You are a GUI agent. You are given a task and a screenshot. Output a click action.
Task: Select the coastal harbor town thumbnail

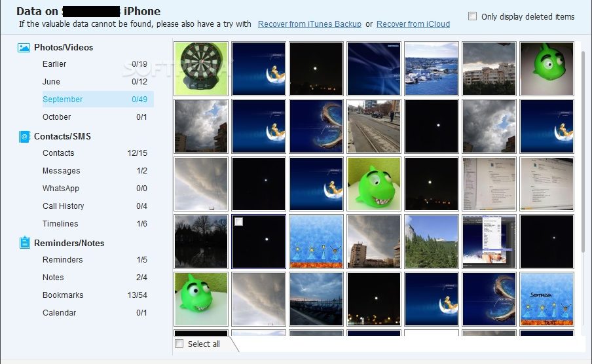pos(431,68)
